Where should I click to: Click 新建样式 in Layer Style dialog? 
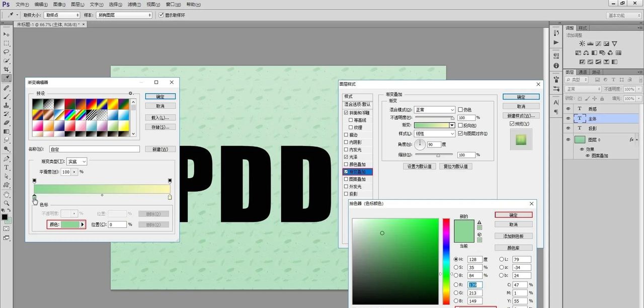(x=521, y=116)
